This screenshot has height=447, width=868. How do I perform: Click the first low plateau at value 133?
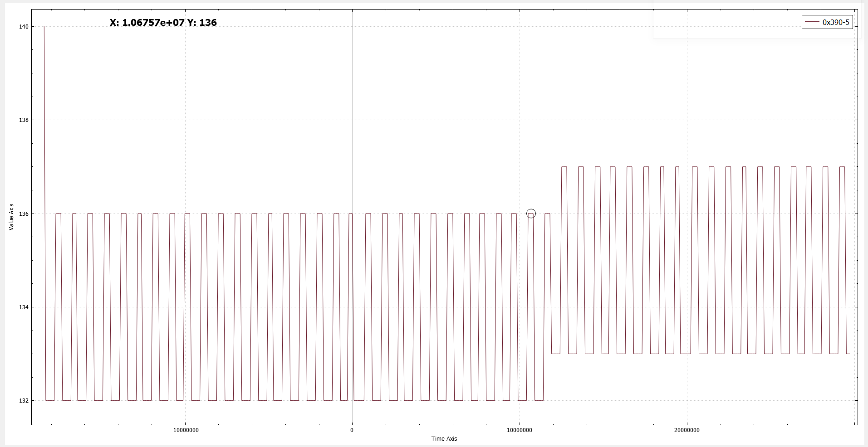pos(555,354)
